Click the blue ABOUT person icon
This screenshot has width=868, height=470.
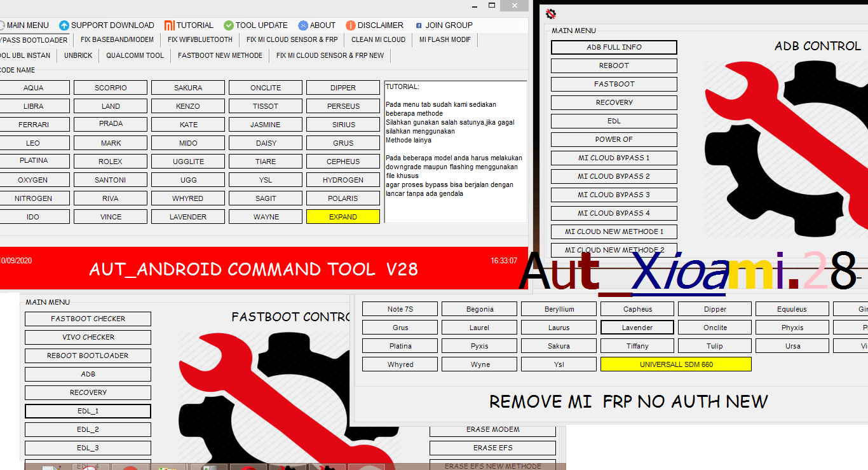coord(303,25)
